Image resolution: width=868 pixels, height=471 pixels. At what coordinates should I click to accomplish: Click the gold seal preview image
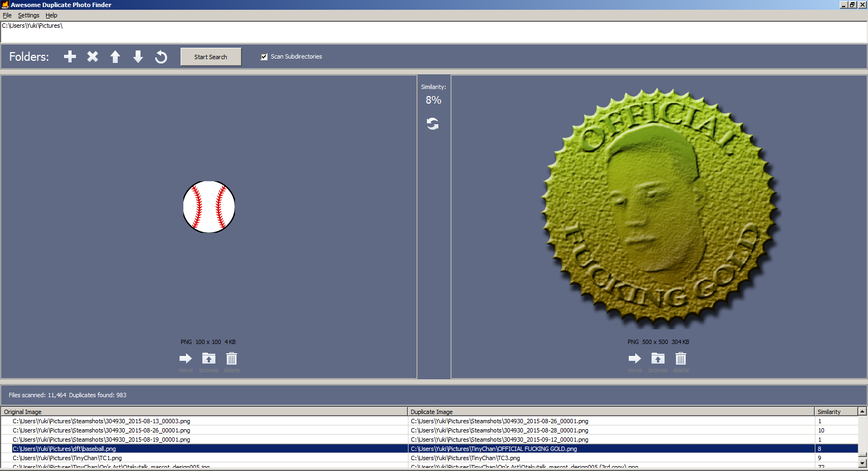[x=660, y=209]
